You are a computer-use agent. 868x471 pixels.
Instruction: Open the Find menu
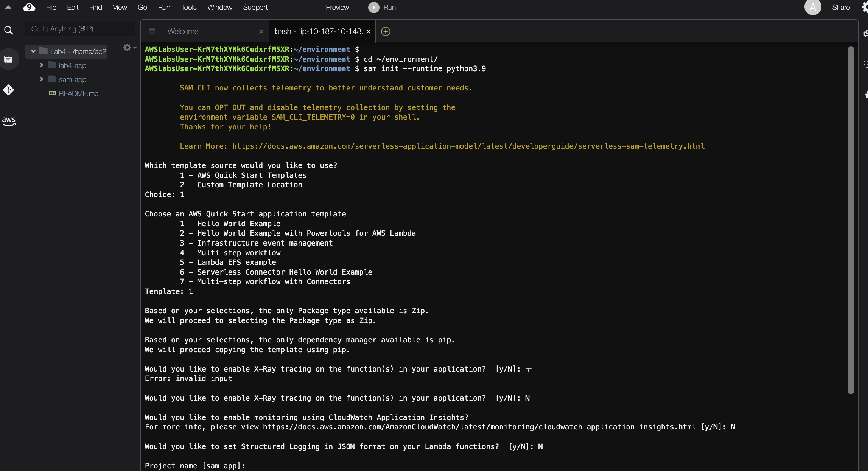point(95,7)
